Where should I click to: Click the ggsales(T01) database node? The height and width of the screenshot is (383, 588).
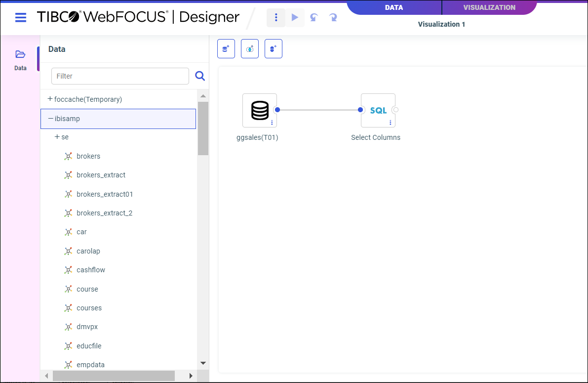coord(260,110)
